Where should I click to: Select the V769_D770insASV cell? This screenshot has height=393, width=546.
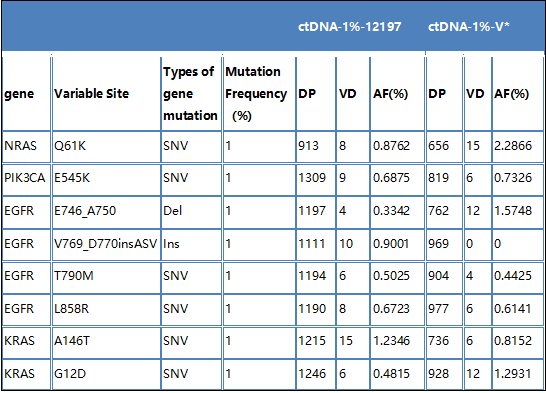pyautogui.click(x=106, y=243)
